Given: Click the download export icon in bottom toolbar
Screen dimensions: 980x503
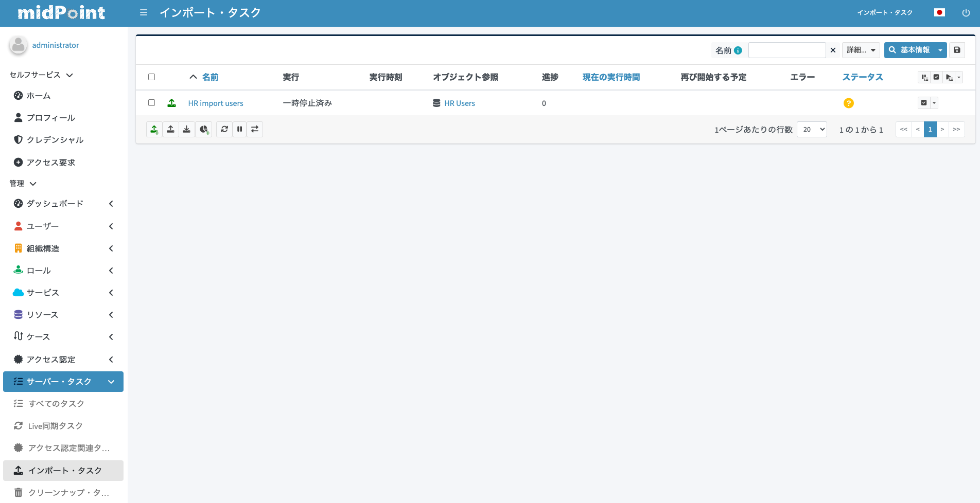Looking at the screenshot, I should coord(187,129).
